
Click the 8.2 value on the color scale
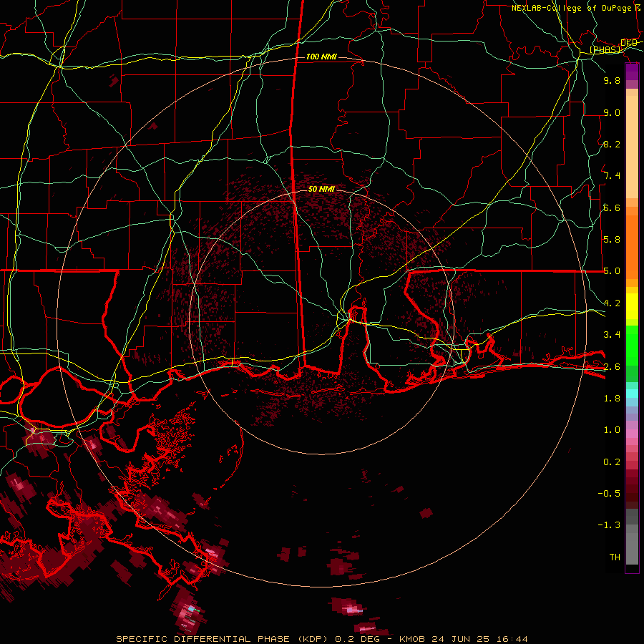[612, 144]
